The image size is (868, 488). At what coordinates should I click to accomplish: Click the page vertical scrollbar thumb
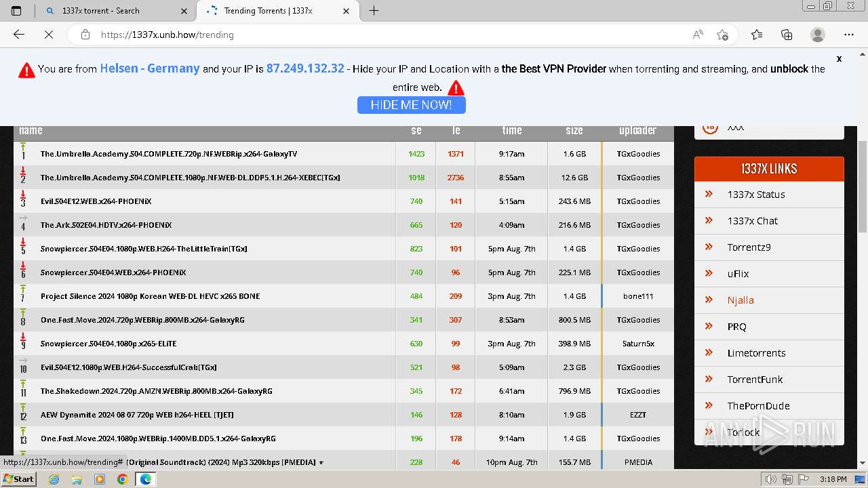click(863, 187)
